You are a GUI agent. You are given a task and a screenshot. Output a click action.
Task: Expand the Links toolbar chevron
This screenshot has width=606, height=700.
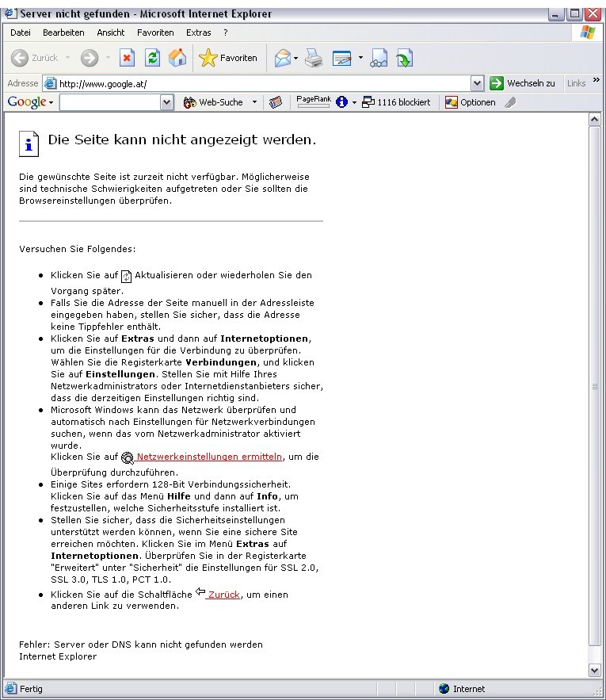596,80
